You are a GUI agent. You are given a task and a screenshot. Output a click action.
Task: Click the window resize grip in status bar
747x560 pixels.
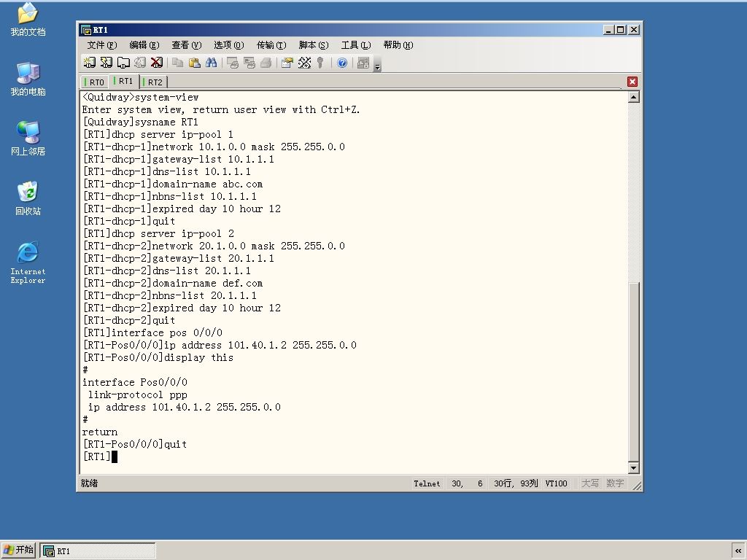point(636,485)
